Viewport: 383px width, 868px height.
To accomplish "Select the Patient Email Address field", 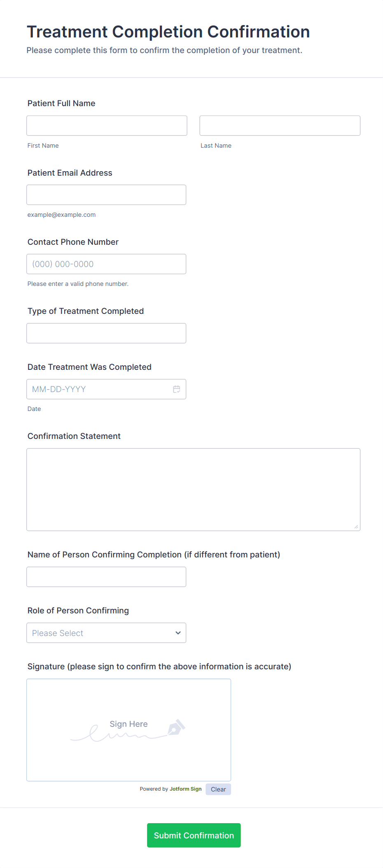I will point(106,195).
